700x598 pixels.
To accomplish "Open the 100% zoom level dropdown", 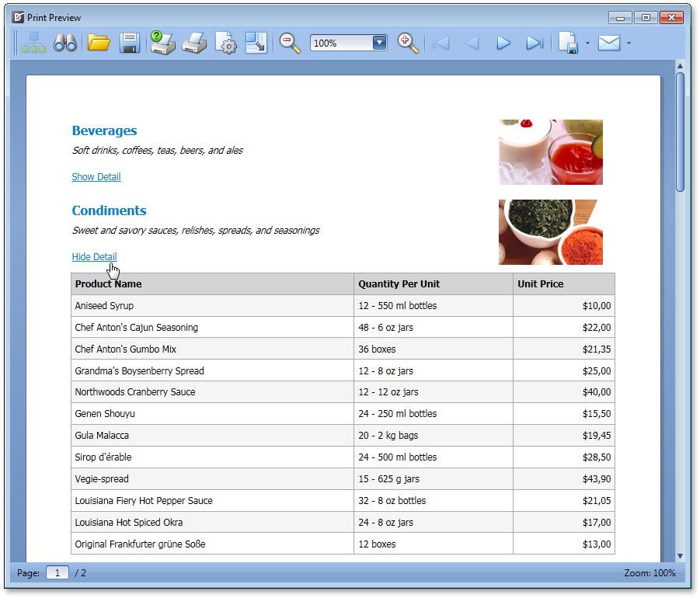I will pos(379,43).
